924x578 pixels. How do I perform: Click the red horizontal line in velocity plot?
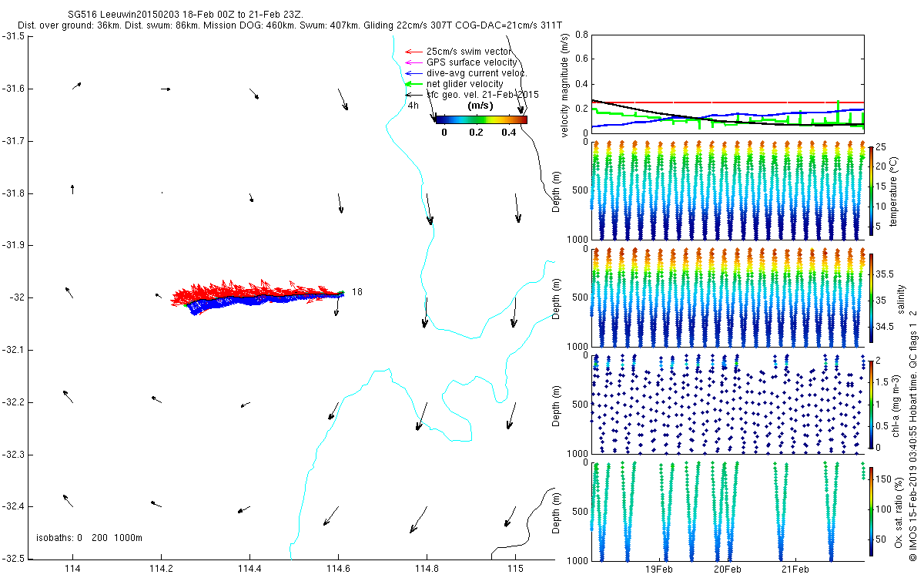pos(728,102)
